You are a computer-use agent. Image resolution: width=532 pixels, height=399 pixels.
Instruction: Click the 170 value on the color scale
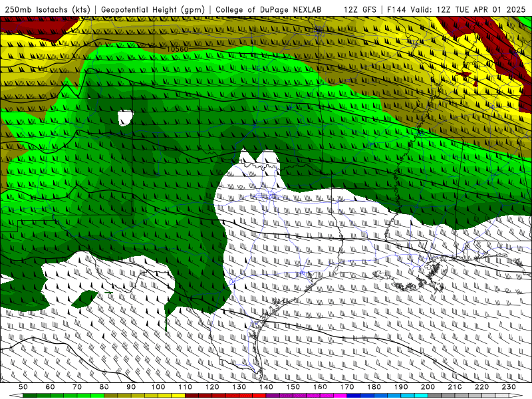click(x=347, y=387)
